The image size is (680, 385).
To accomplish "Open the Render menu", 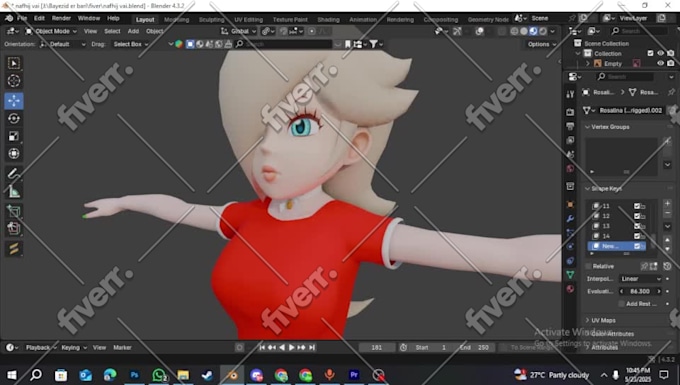I will click(61, 18).
